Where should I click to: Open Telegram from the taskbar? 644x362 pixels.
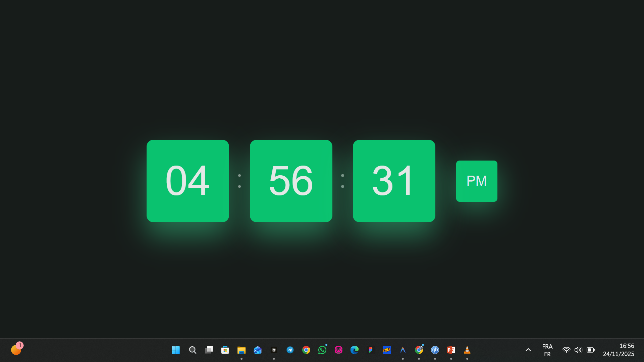(289, 350)
